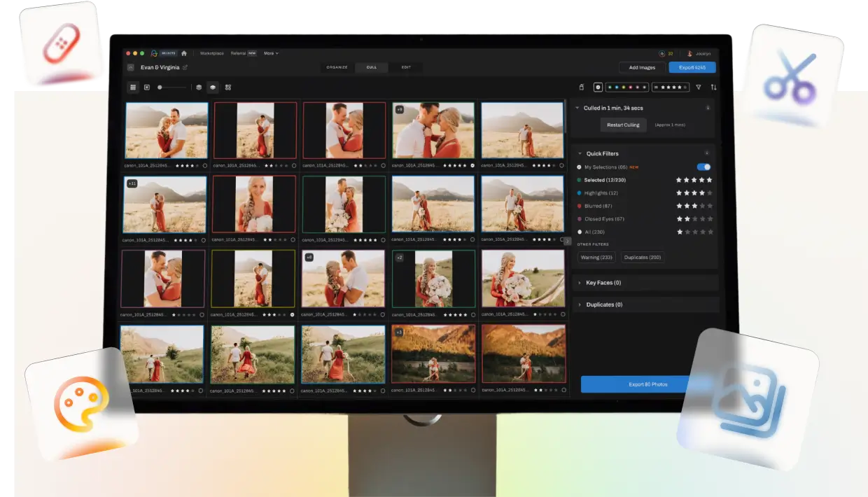Click the trash icon in the filter bar

click(x=582, y=87)
